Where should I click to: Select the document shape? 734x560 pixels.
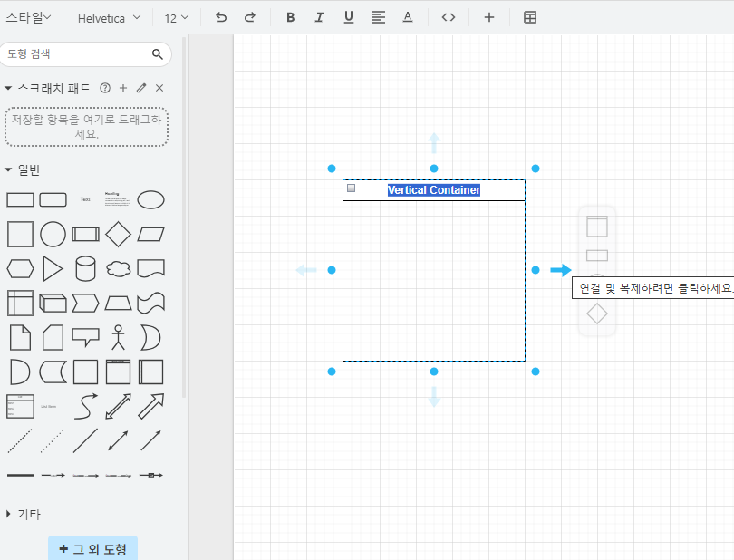150,269
